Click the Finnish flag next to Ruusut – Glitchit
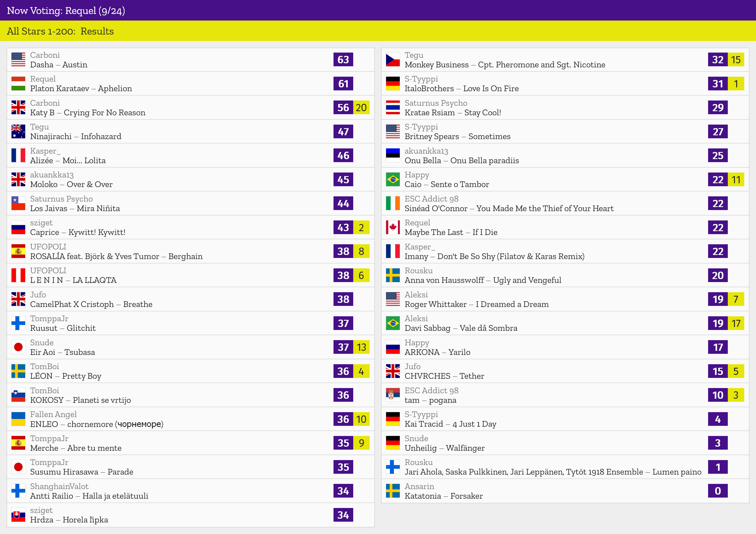 (18, 323)
